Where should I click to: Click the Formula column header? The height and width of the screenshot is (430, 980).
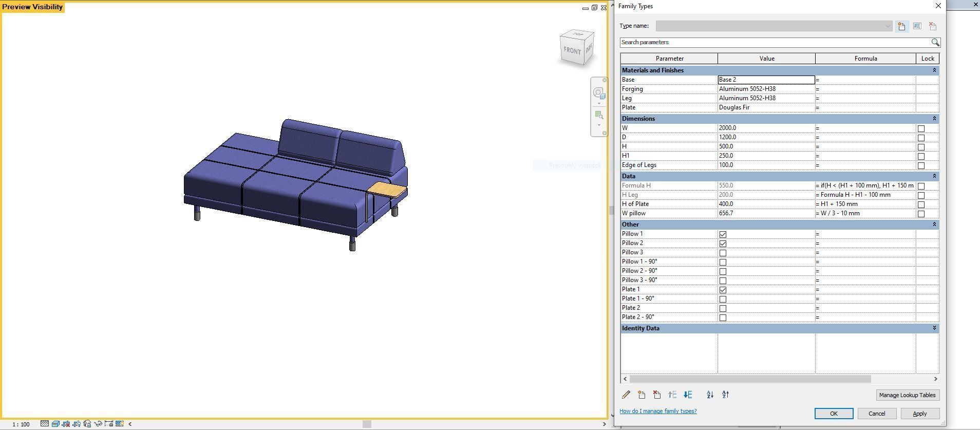point(865,59)
